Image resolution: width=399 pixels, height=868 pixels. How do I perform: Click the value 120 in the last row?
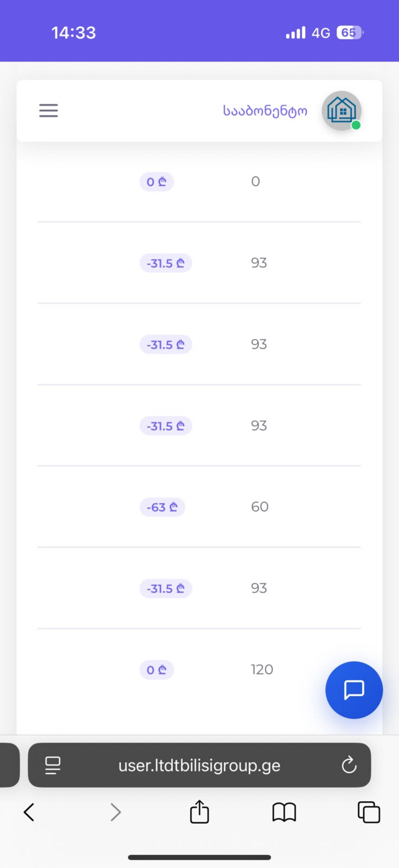coord(262,669)
